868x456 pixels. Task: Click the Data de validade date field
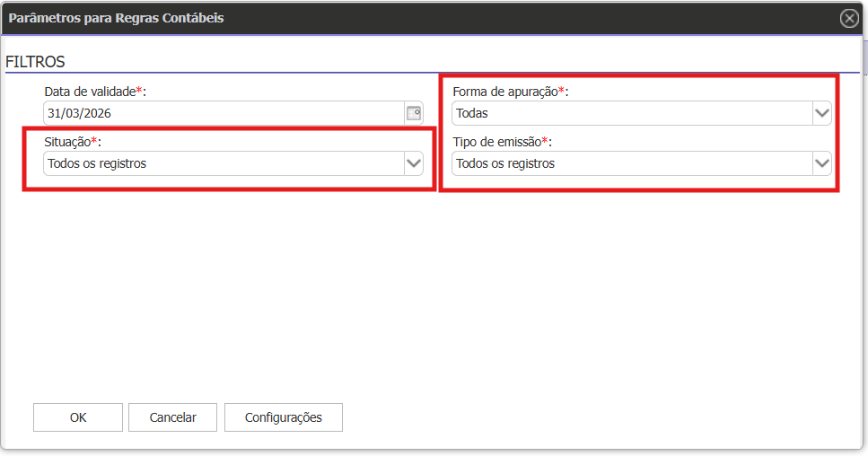(223, 113)
